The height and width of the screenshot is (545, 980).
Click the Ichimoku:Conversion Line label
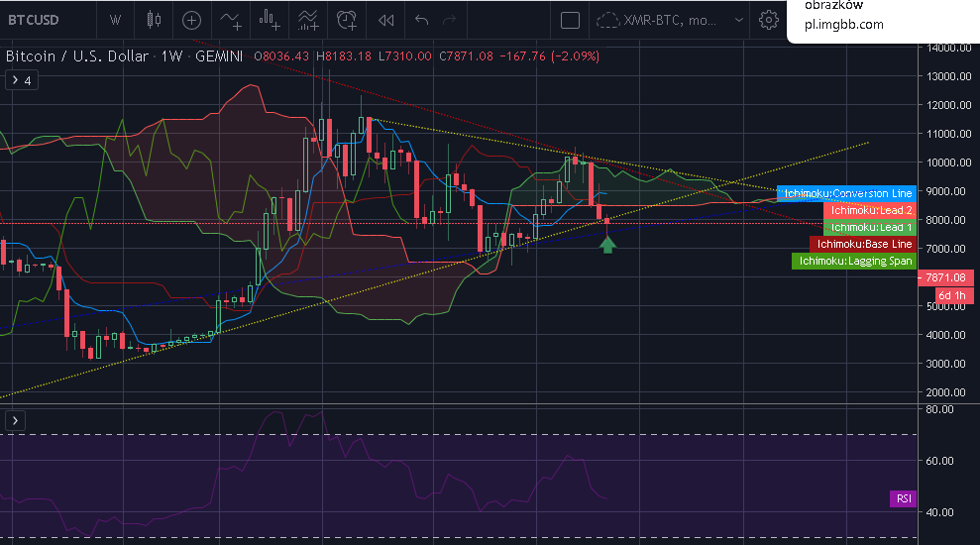847,194
